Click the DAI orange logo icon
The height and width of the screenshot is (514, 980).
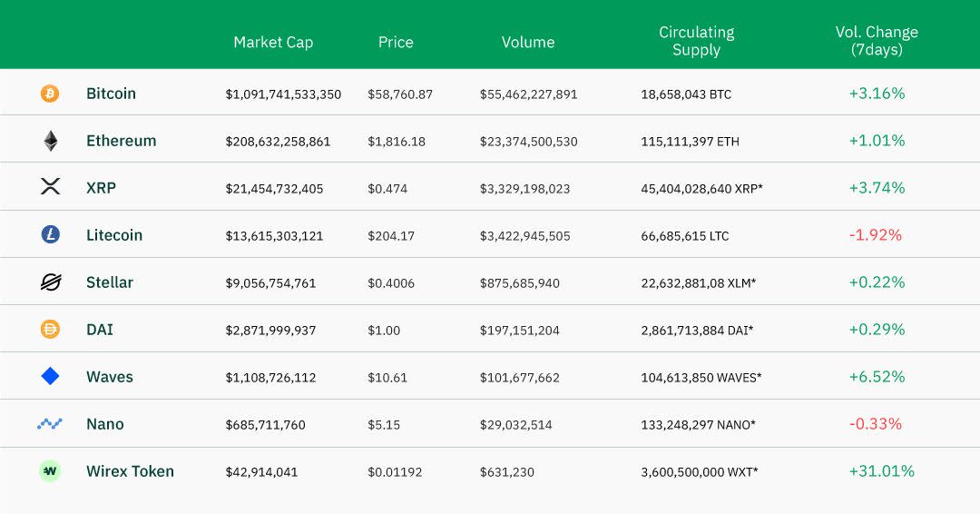click(50, 330)
